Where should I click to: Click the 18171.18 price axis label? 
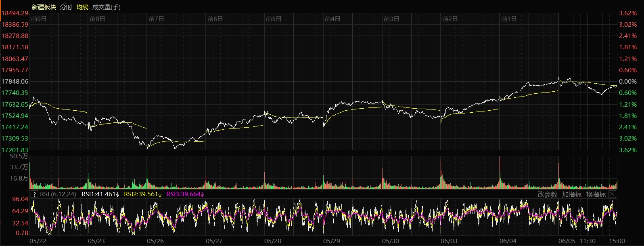pos(15,47)
